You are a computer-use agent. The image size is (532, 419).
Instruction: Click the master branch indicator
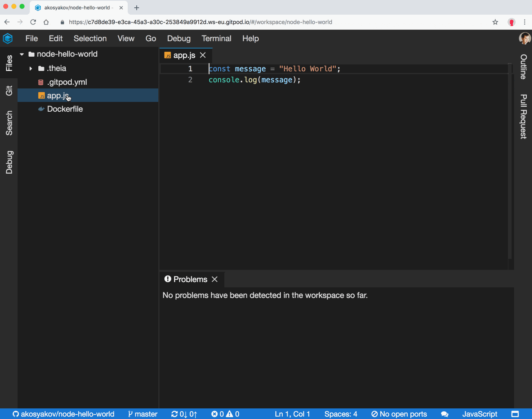coord(142,414)
